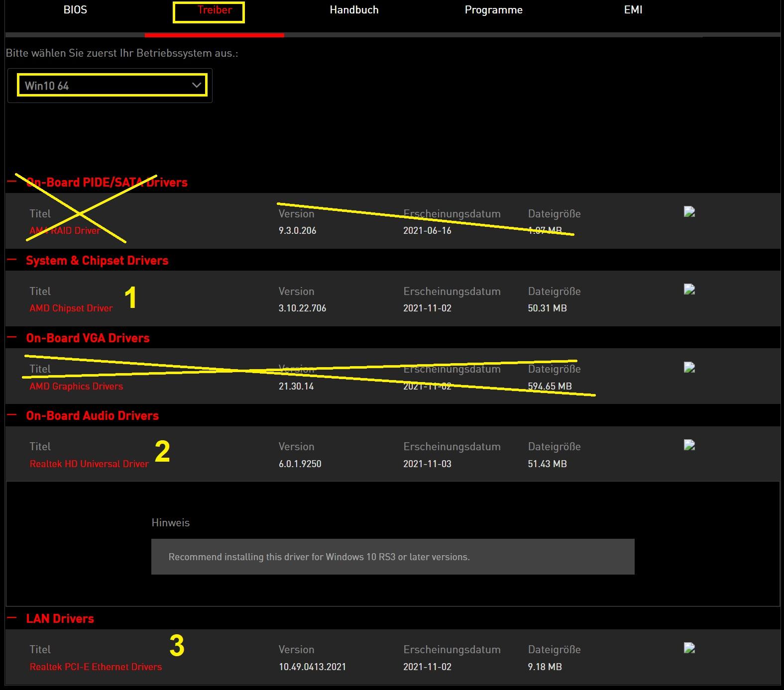Viewport: 784px width, 690px height.
Task: Open the Win10 64 operating system dropdown
Action: pos(110,86)
